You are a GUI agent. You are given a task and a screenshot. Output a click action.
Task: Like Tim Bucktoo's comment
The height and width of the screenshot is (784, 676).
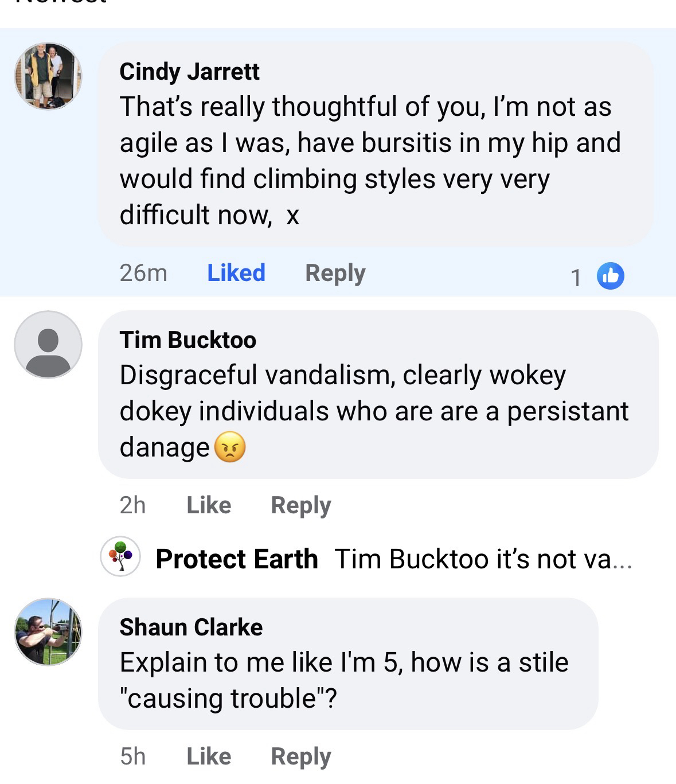pyautogui.click(x=209, y=505)
